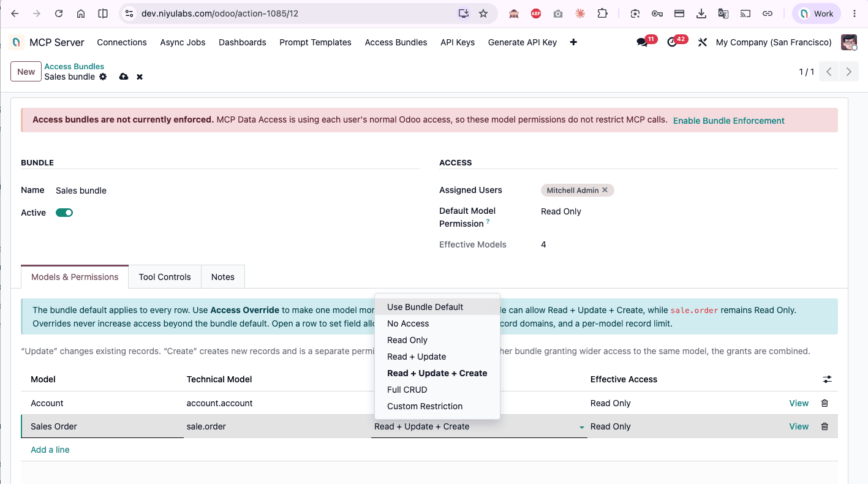
Task: Open the browser home page
Action: click(81, 13)
